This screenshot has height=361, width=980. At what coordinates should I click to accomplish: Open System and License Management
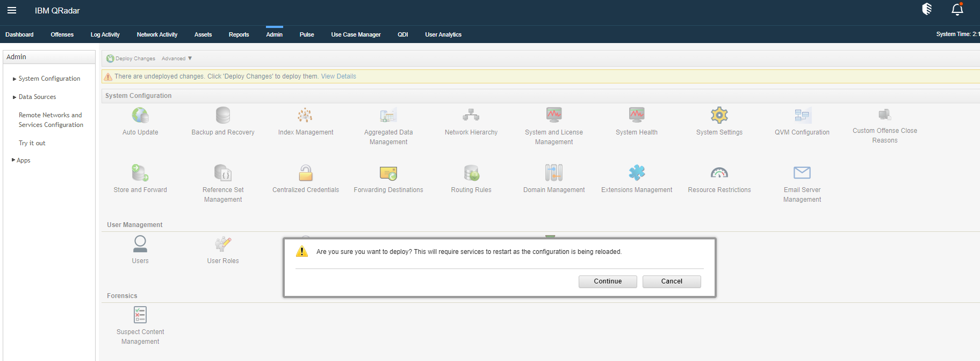(x=554, y=115)
